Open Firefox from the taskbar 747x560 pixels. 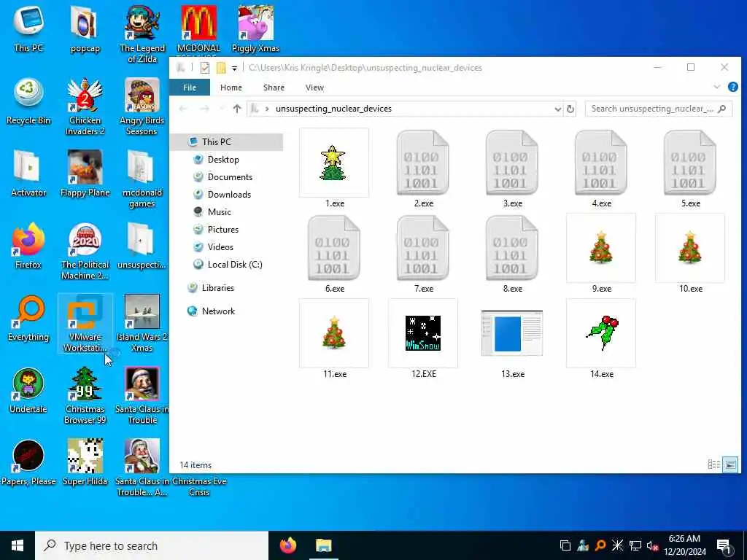point(287,545)
